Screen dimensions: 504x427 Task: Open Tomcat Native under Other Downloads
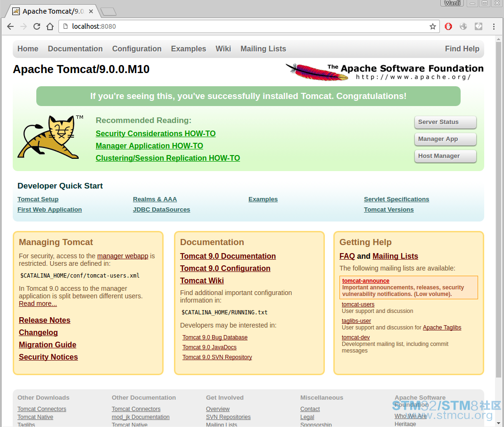[x=35, y=417]
